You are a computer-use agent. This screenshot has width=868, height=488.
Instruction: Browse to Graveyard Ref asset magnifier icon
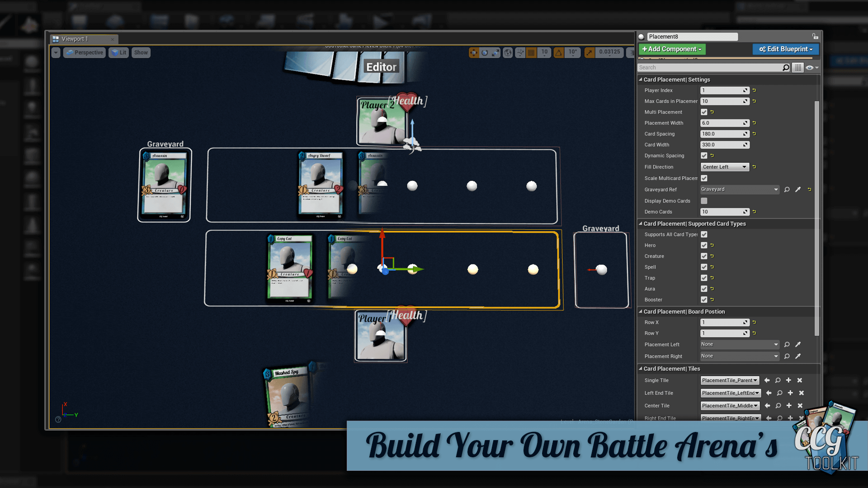tap(787, 189)
